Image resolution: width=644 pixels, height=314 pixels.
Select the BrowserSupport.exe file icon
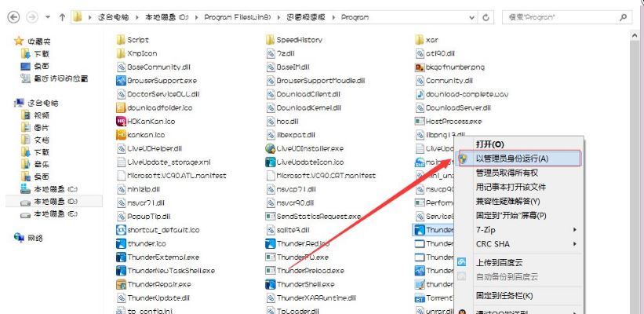[121, 81]
